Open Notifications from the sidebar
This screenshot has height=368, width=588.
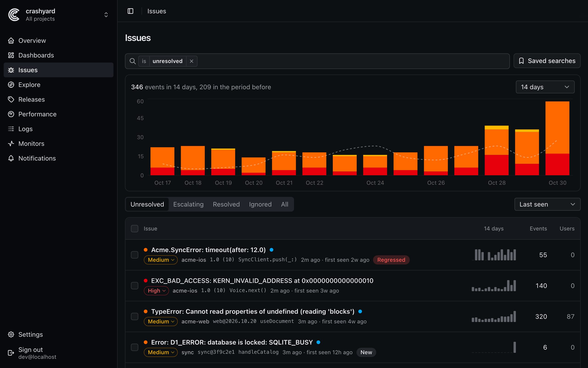click(59, 158)
